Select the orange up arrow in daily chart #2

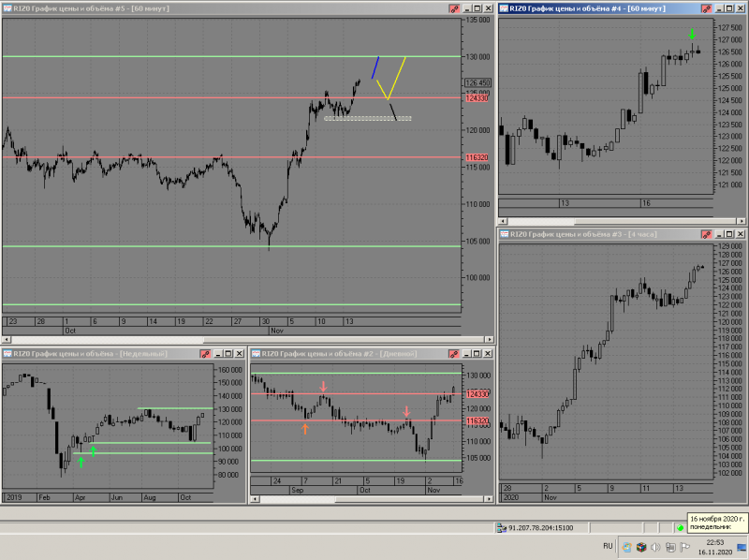[305, 429]
